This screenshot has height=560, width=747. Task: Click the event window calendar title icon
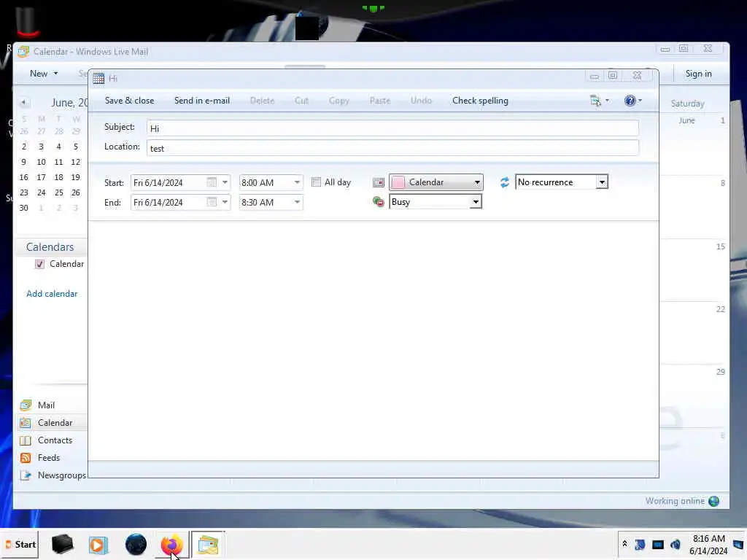coord(98,79)
